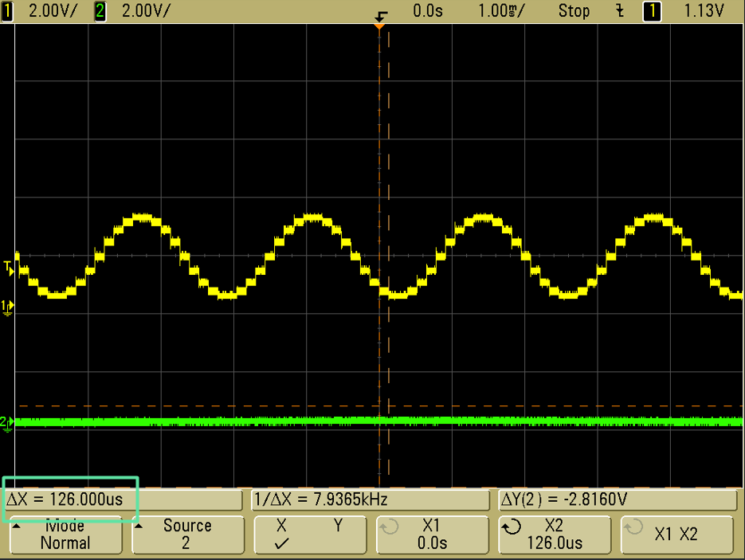The height and width of the screenshot is (560, 745).
Task: Select the X2 126.0us cursor softkey
Action: [x=554, y=535]
